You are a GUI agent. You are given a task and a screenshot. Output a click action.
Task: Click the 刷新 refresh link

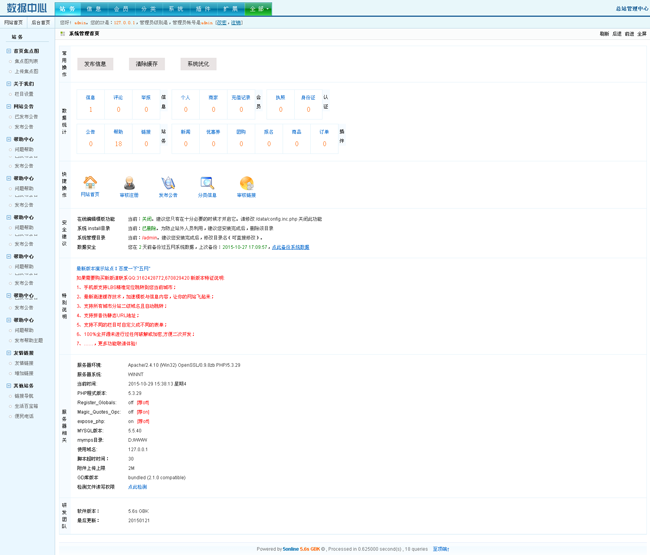click(604, 34)
